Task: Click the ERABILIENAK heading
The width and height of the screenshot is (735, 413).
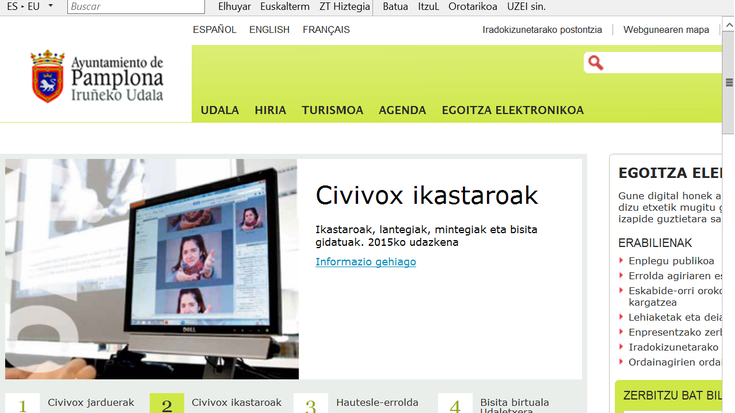Action: [x=655, y=243]
